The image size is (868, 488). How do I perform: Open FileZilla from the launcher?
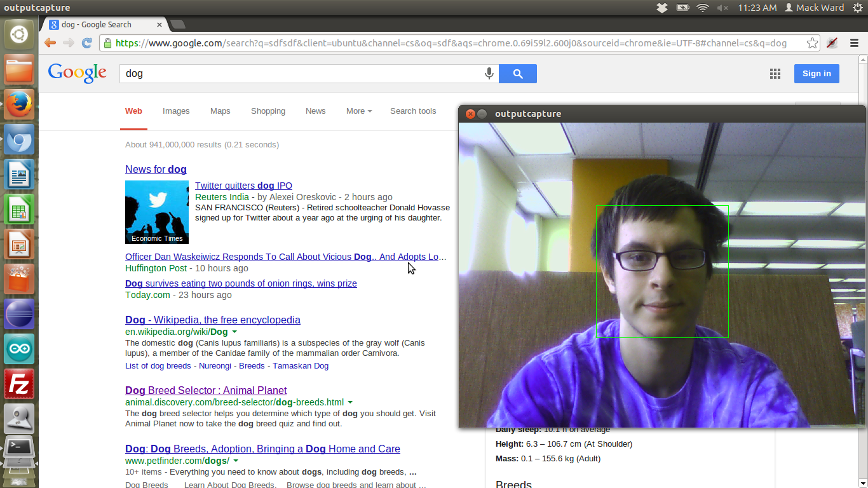pos(19,384)
